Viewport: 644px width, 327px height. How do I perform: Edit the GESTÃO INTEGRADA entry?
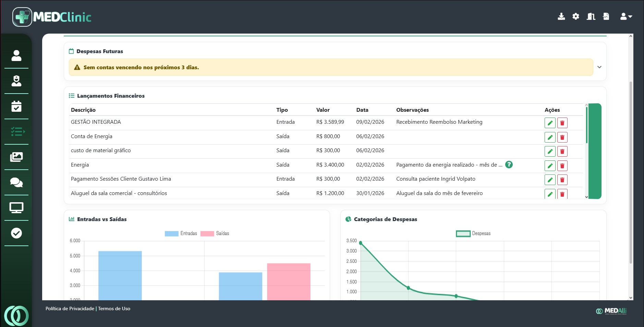tap(550, 123)
